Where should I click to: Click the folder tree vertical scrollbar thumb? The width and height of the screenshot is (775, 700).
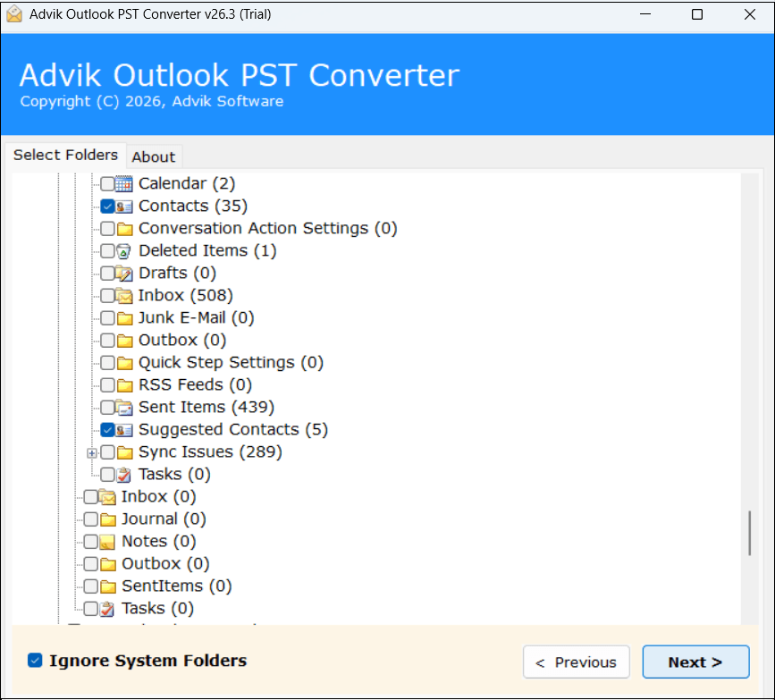pos(749,533)
